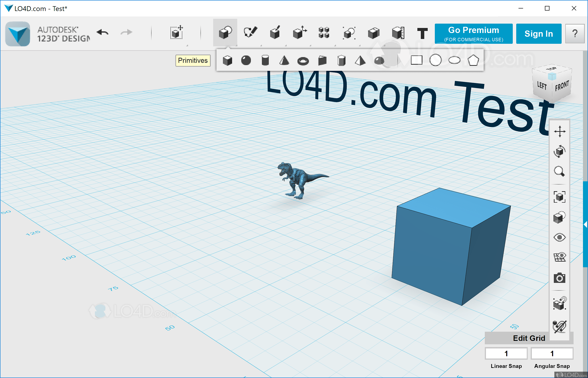Image resolution: width=588 pixels, height=378 pixels.
Task: Insert a Hemisphere primitive
Action: pos(379,61)
